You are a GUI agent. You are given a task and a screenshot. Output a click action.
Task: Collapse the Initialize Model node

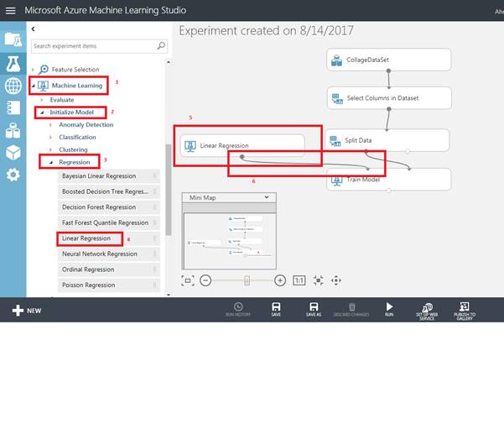pyautogui.click(x=42, y=112)
